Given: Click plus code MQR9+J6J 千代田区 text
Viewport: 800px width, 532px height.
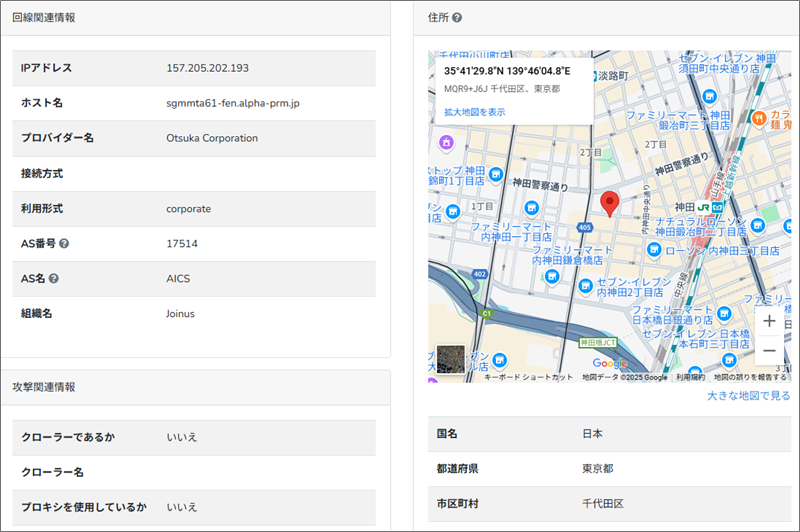Looking at the screenshot, I should tap(502, 89).
